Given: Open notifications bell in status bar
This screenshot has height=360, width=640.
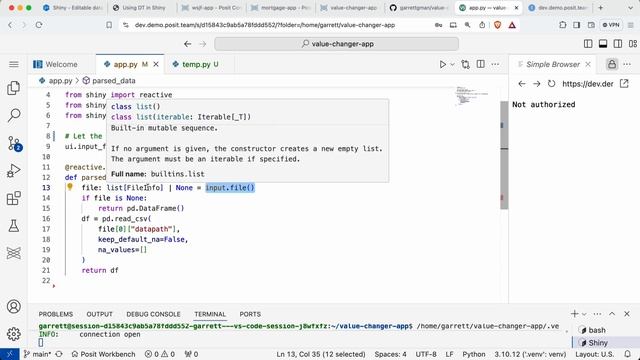Looking at the screenshot, I should [627, 354].
